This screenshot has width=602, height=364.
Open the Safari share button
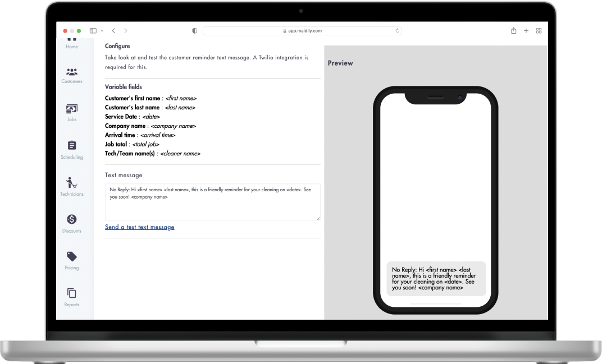tap(513, 31)
